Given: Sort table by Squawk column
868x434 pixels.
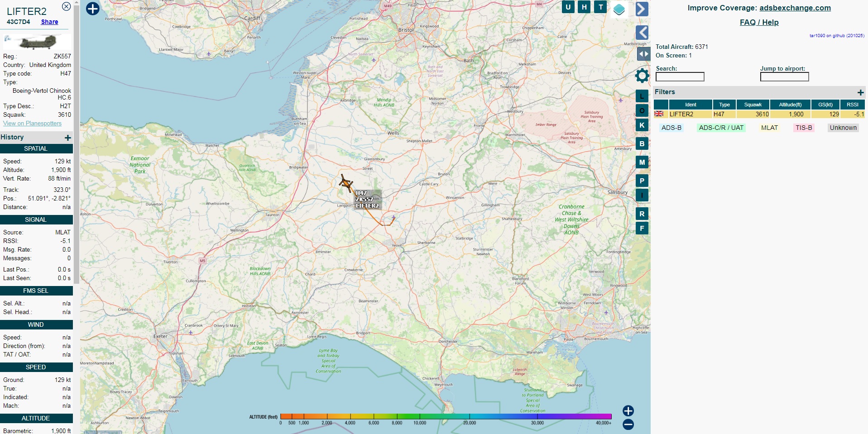Looking at the screenshot, I should coord(753,105).
